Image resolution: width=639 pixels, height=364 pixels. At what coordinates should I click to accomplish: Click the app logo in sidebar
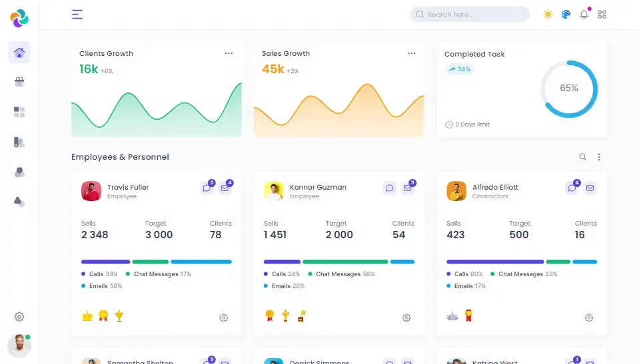click(19, 18)
